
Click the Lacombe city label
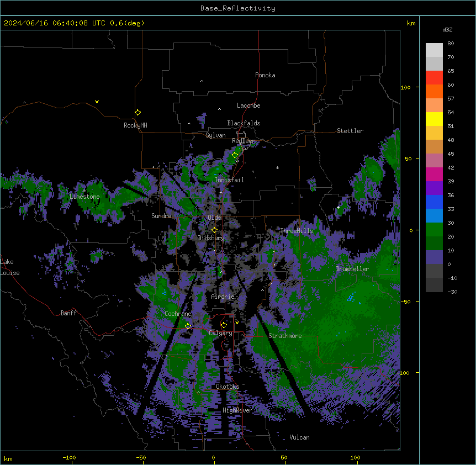click(x=248, y=105)
